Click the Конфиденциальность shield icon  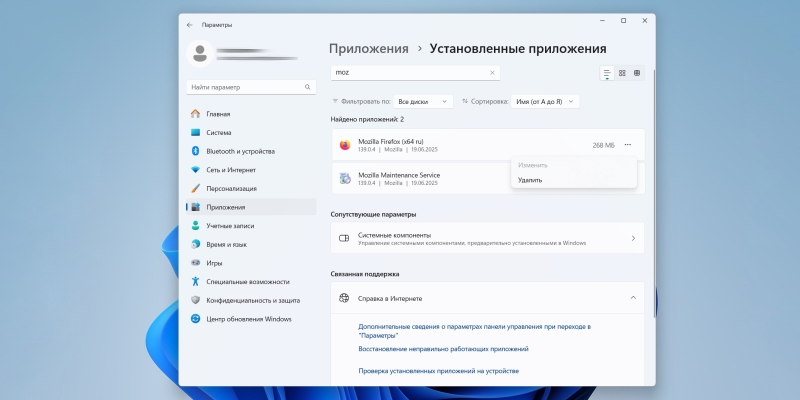pyautogui.click(x=195, y=300)
